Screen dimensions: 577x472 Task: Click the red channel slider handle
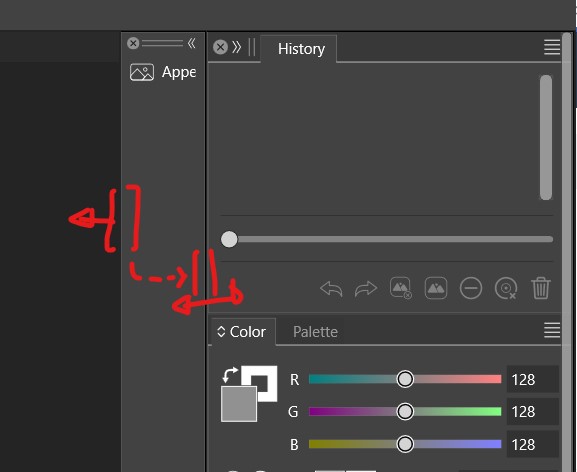[405, 379]
